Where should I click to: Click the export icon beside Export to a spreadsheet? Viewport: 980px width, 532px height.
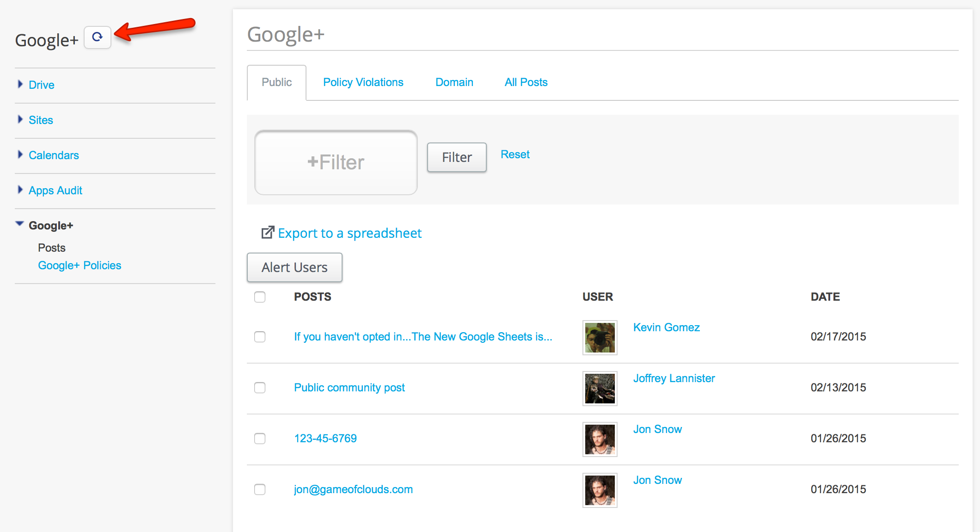pos(268,233)
